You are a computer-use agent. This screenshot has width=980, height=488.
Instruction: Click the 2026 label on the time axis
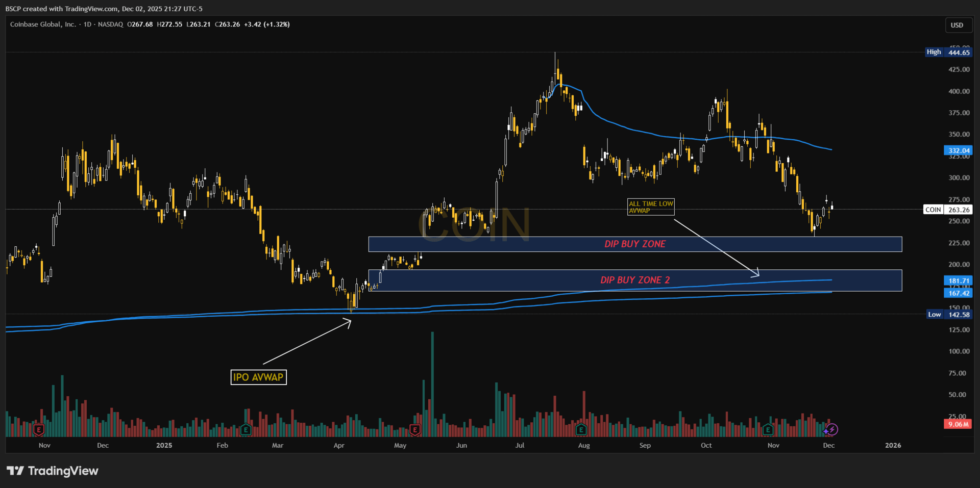[893, 445]
